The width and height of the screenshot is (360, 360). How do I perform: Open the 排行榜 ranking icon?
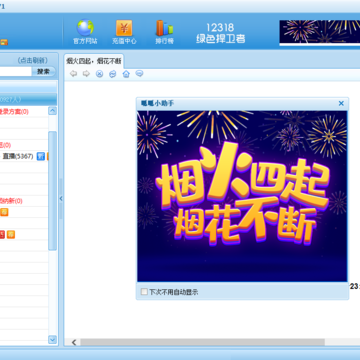pos(164,32)
